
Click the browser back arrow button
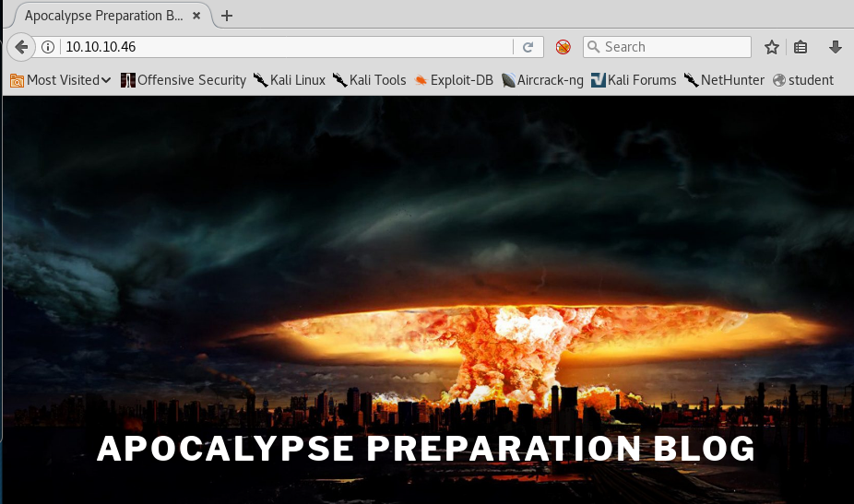click(20, 47)
